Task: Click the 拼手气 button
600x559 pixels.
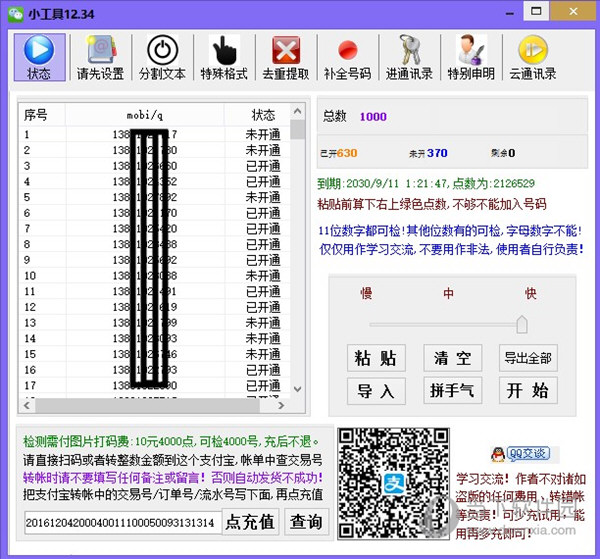Action: coord(452,391)
